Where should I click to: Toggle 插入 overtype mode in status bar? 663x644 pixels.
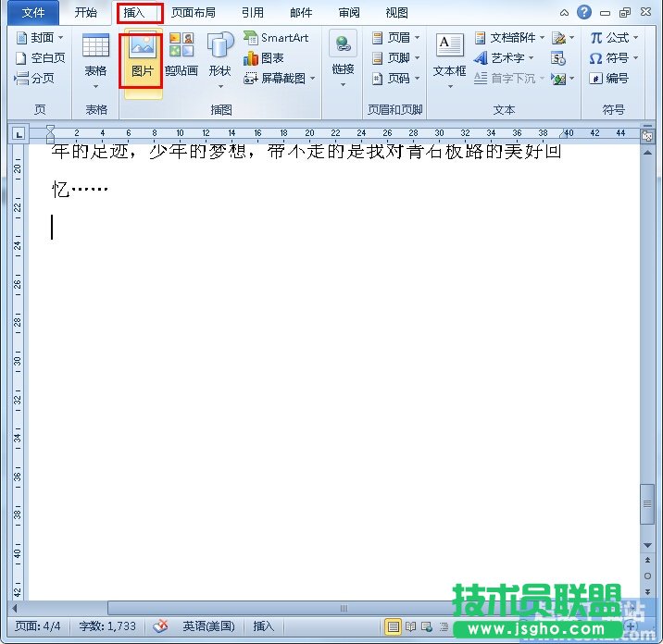[x=263, y=625]
